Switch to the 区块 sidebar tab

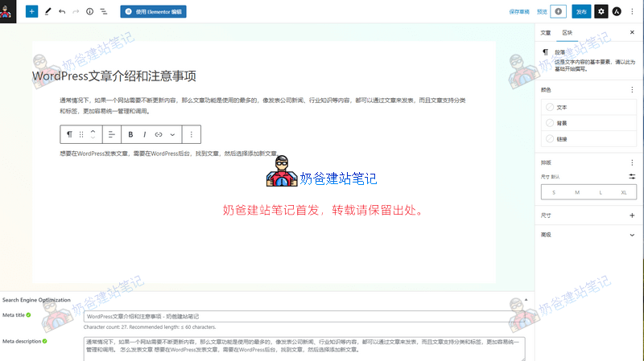coord(568,33)
